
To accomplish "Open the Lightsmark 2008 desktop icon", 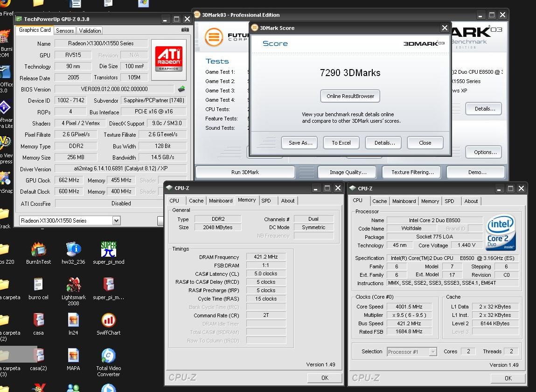I will [x=74, y=285].
